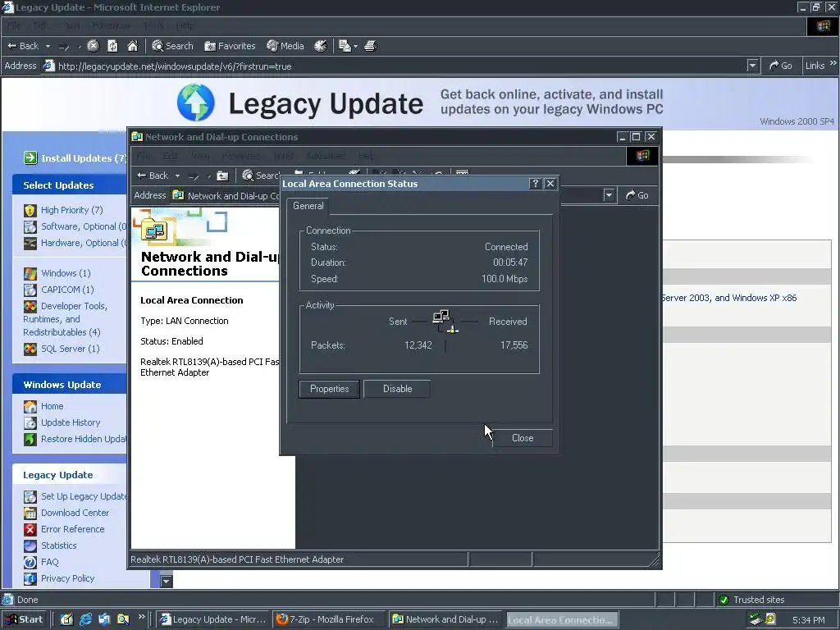Click the Error Reference red X icon

tap(30, 529)
